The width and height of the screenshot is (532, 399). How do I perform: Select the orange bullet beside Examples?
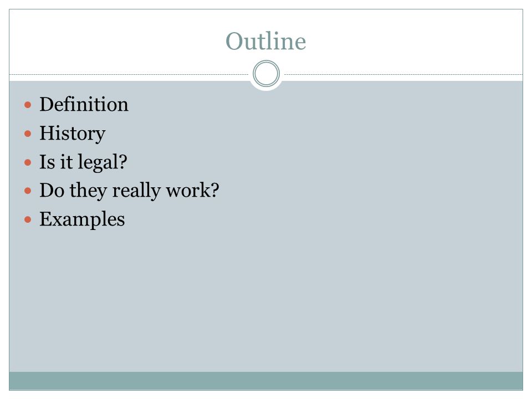(28, 220)
